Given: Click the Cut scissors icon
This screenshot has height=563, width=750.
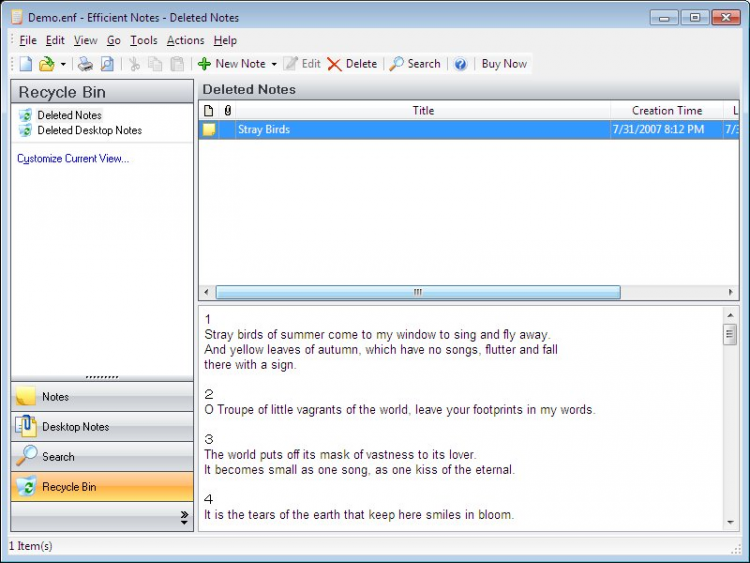Looking at the screenshot, I should tap(134, 64).
